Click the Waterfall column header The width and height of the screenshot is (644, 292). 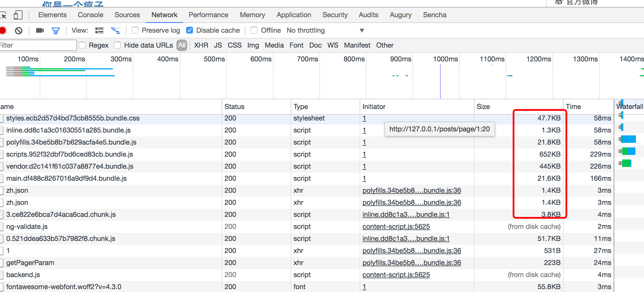pyautogui.click(x=629, y=107)
